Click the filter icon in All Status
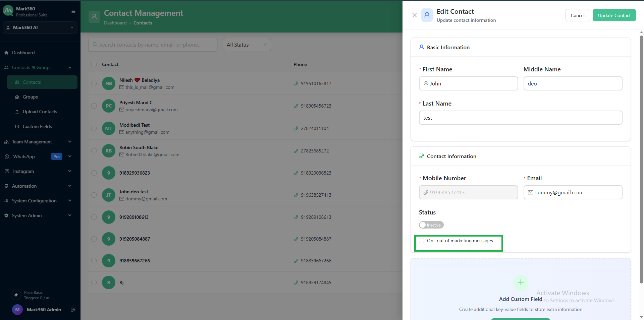Screen dimensions: 644x320 click(265, 45)
